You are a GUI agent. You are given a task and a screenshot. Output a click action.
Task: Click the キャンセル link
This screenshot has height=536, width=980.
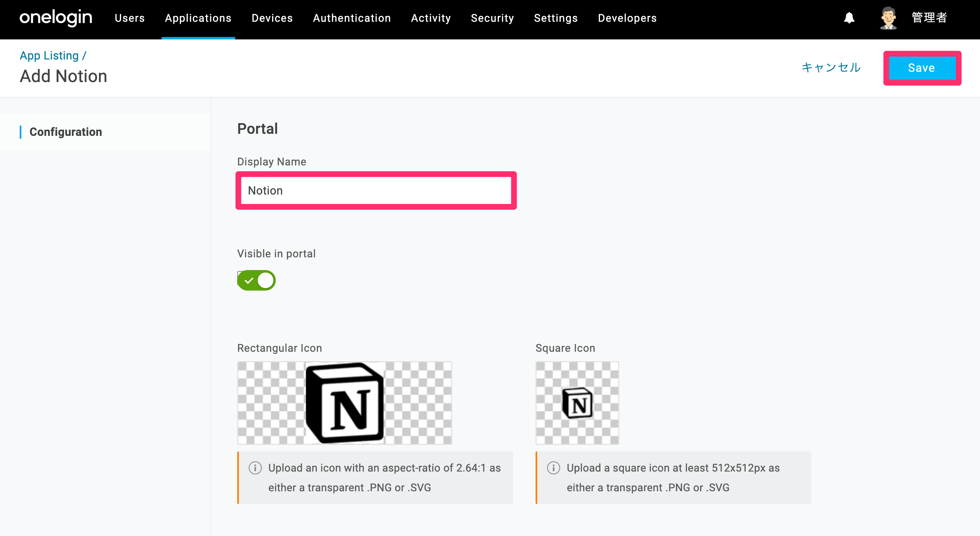tap(831, 67)
